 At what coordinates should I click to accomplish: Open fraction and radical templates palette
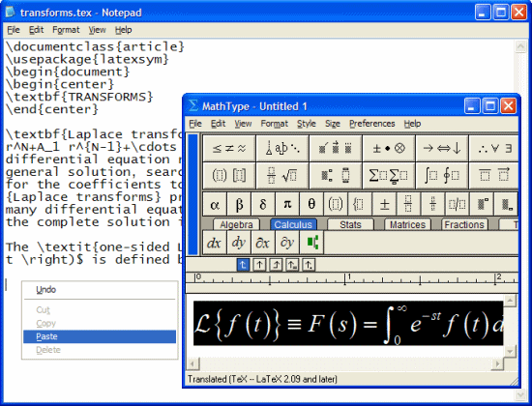click(282, 175)
